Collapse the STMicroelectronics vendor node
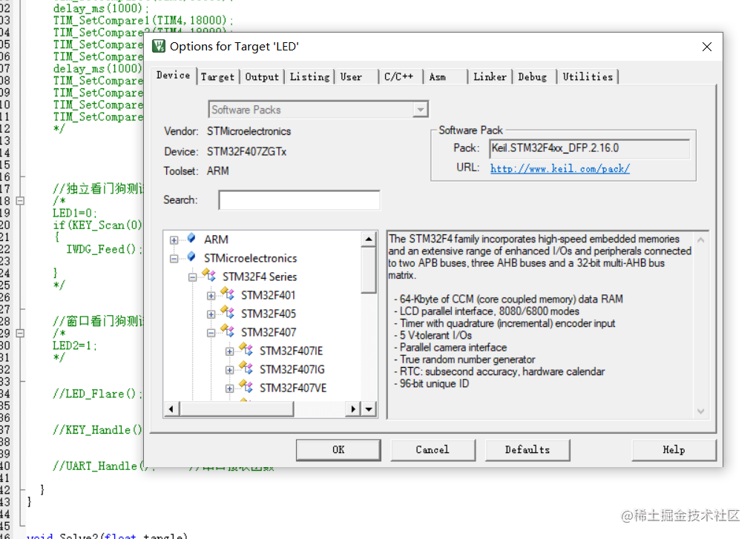The width and height of the screenshot is (756, 539). coord(174,259)
